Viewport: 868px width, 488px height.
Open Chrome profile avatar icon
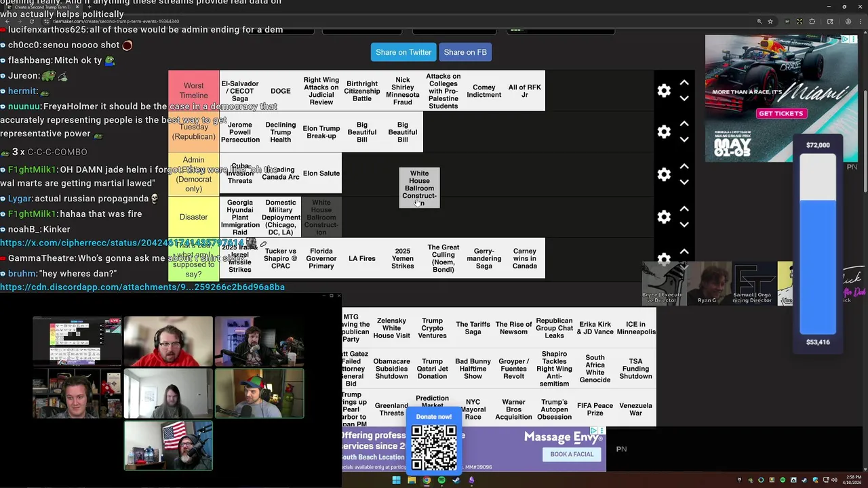point(848,22)
